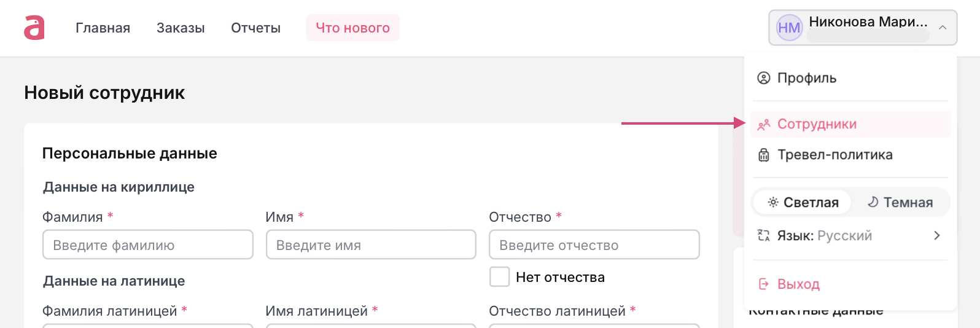Open the 'Заказы' navigation tab
980x328 pixels.
coord(181,28)
